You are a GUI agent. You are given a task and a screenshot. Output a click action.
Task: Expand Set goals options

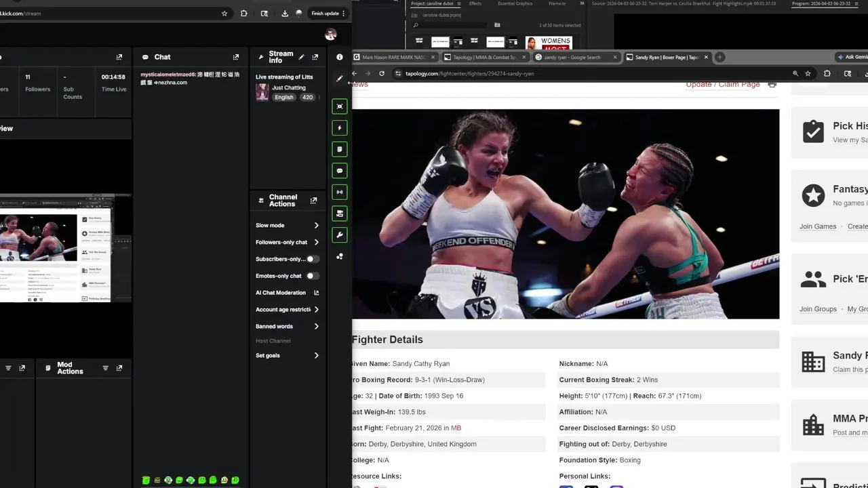[x=316, y=355]
